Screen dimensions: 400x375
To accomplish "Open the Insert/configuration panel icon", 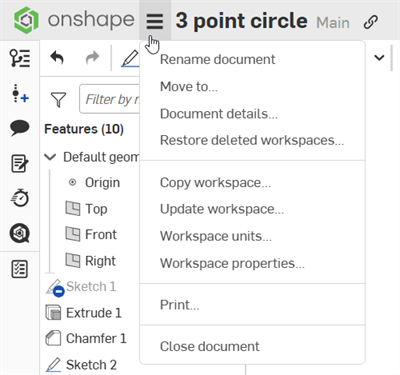I will [x=20, y=93].
